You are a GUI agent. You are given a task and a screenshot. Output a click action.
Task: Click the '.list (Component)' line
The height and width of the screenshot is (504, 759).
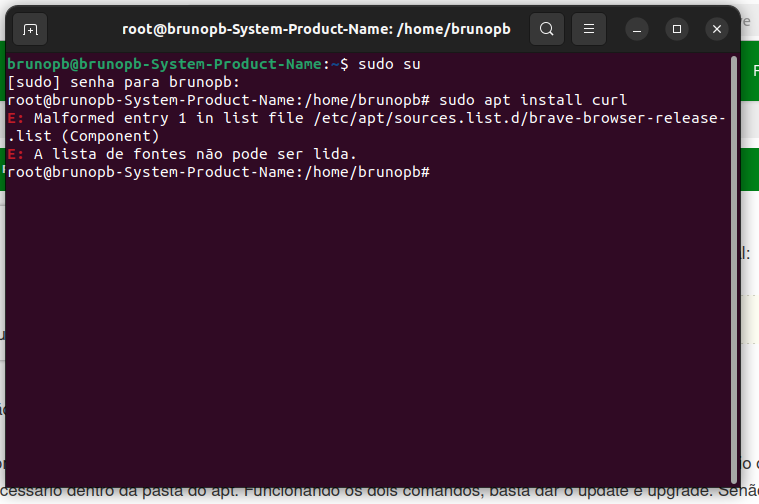pyautogui.click(x=83, y=136)
